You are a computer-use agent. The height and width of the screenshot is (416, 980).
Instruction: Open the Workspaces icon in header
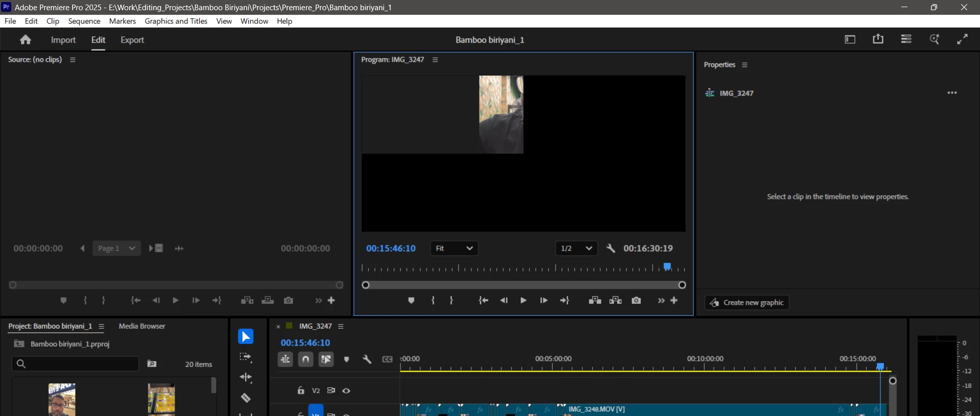(850, 39)
